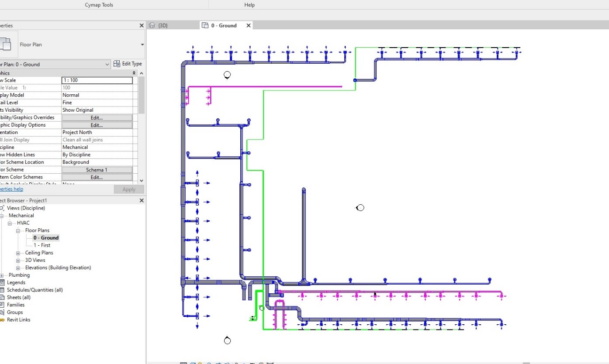
Task: Open the Floor Plan type selector dropdown
Action: pos(142,45)
